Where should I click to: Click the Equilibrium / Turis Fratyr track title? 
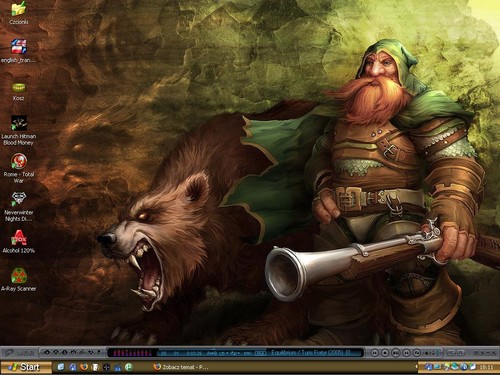point(310,352)
